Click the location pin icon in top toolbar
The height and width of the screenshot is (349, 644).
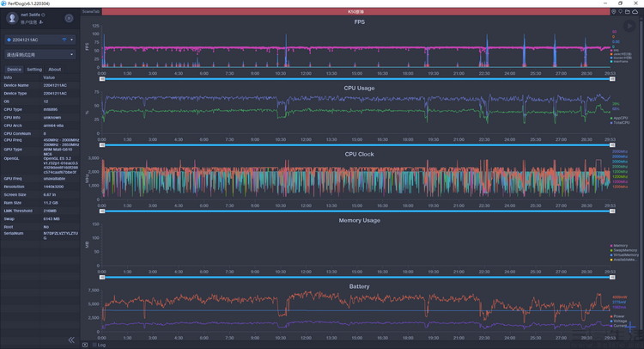point(614,12)
